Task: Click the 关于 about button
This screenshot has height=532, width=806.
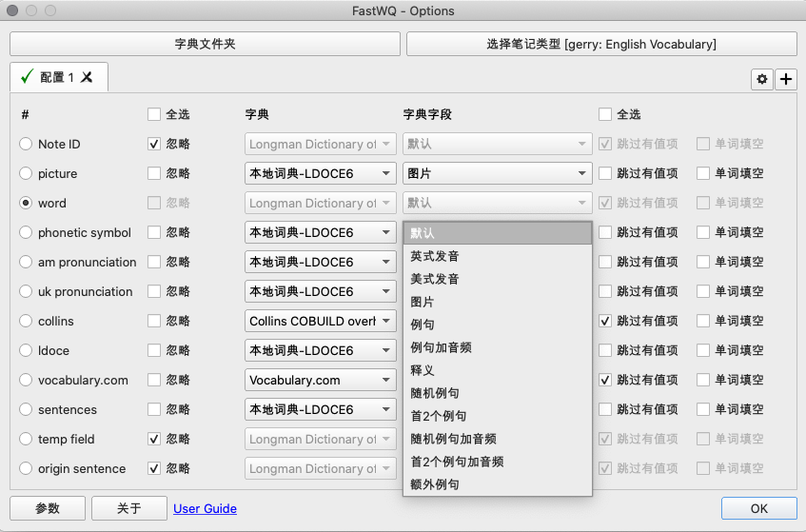Action: pos(129,508)
